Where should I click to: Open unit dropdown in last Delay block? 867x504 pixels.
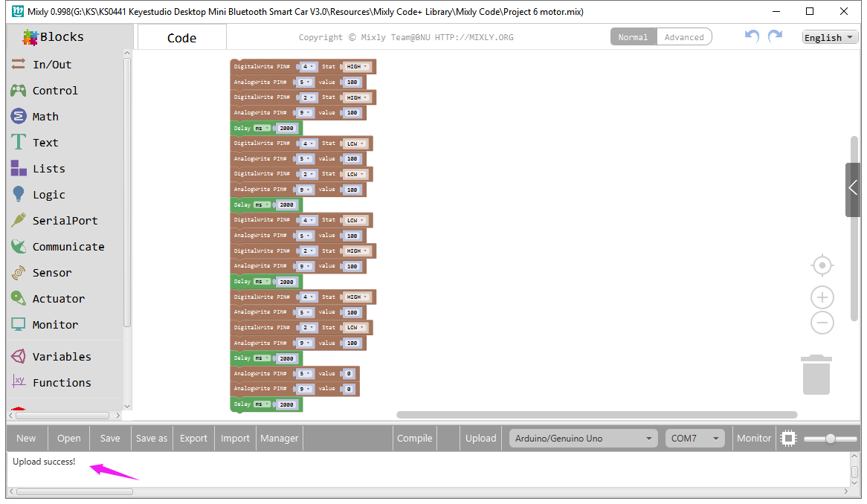[x=262, y=404]
